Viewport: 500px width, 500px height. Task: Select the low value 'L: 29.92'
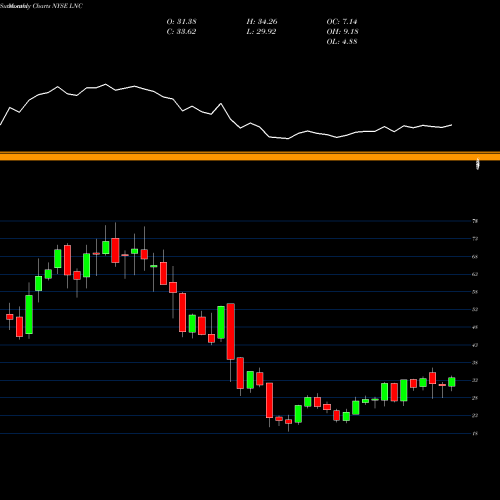pyautogui.click(x=261, y=31)
